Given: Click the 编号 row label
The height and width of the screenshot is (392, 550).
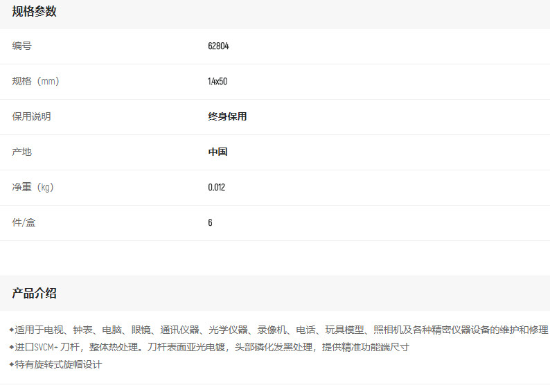Looking at the screenshot, I should tap(21, 46).
